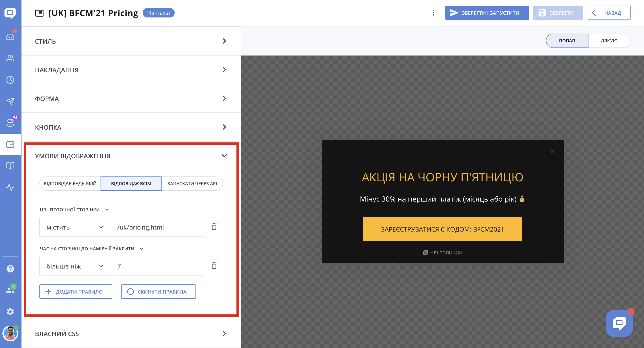644x348 pixels.
Task: Click the URL value field '/uk/pricing.html'
Action: click(x=157, y=227)
